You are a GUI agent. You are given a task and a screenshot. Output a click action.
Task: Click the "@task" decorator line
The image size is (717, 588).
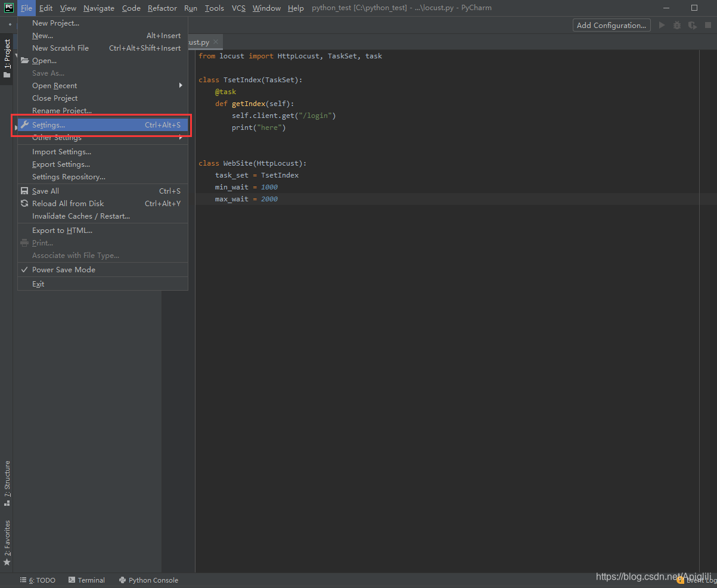click(x=226, y=92)
